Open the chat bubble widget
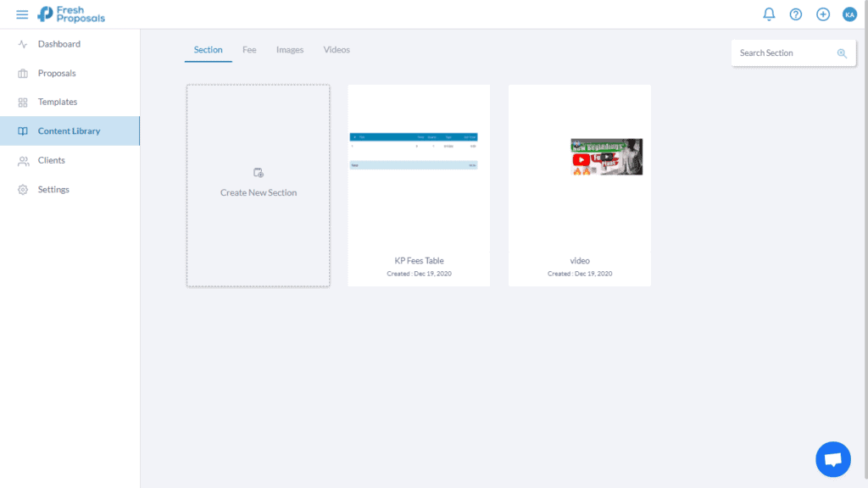This screenshot has height=488, width=868. [832, 458]
